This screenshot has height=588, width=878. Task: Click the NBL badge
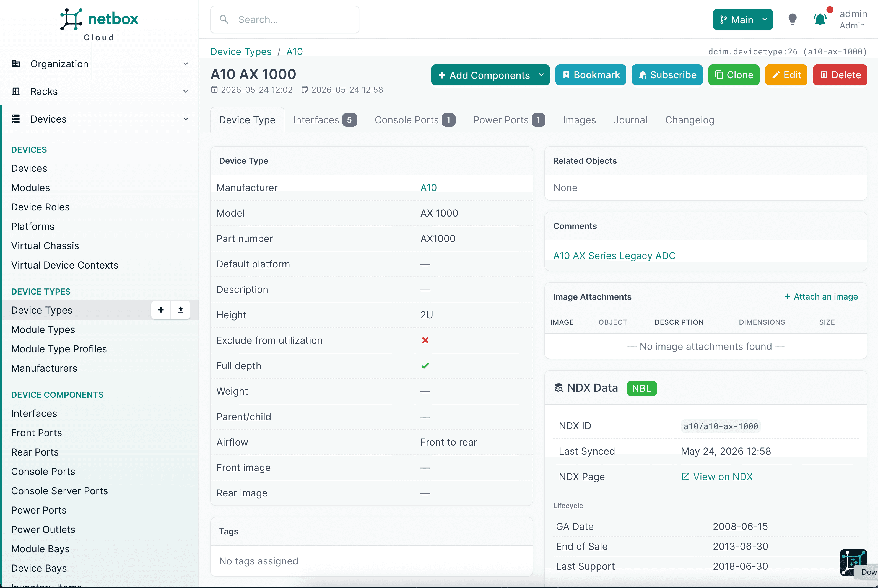641,388
